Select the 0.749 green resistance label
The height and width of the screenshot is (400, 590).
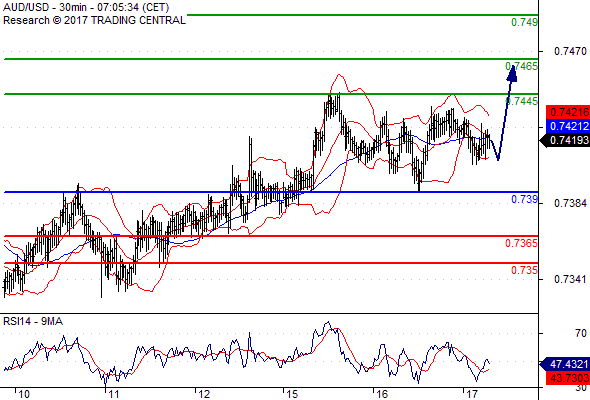pyautogui.click(x=525, y=22)
